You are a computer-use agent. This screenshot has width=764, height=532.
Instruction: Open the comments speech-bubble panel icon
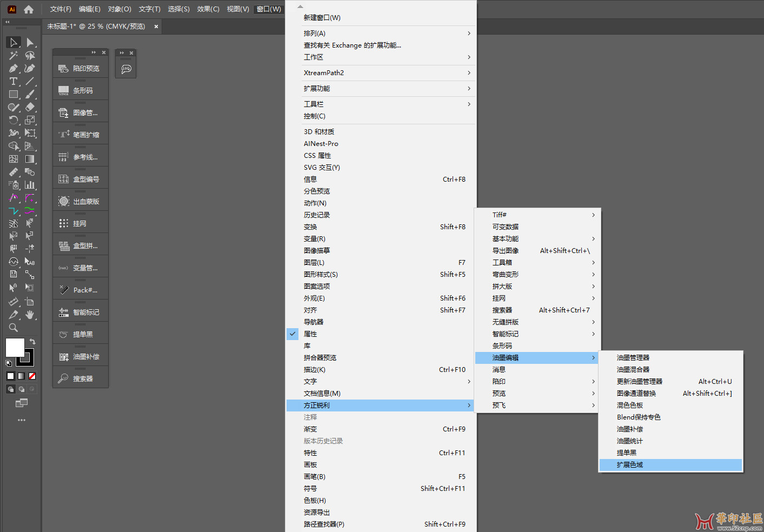[126, 69]
